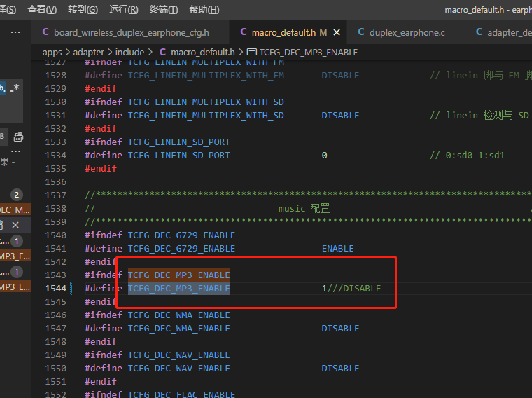The height and width of the screenshot is (398, 532).
Task: Toggle the regular expression search option
Action: 15,88
